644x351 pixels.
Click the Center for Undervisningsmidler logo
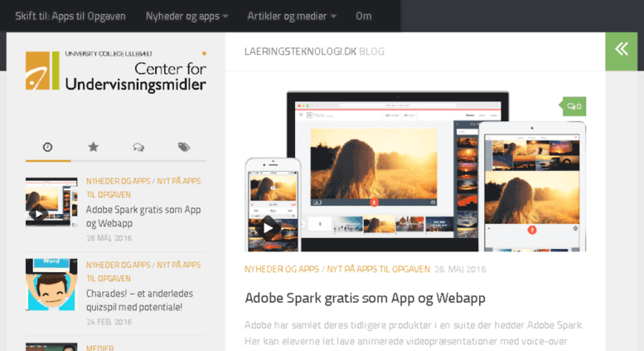(116, 71)
